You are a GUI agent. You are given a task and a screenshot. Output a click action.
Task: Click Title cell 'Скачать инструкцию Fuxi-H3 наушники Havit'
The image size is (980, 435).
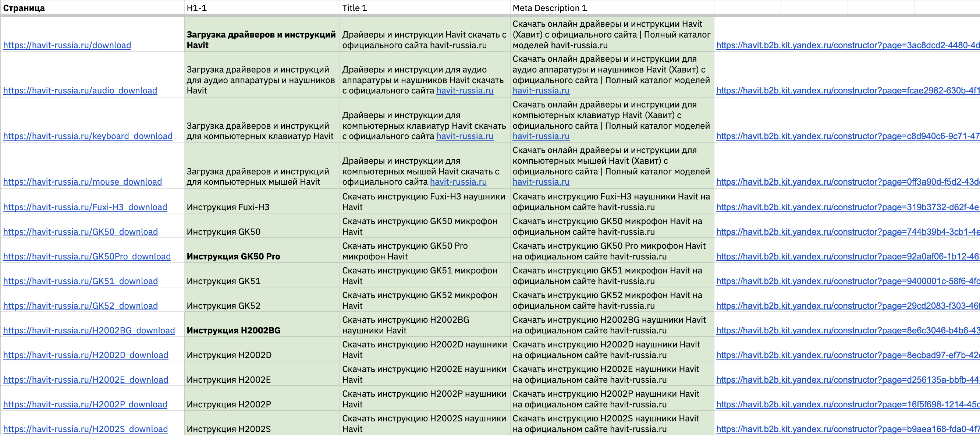tap(425, 201)
